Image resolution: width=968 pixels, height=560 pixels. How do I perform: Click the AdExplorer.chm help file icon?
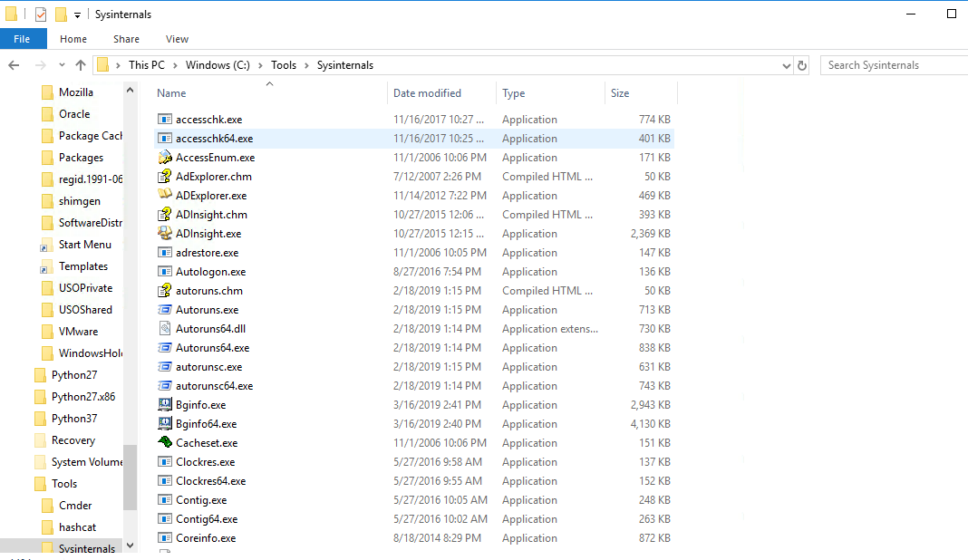(165, 177)
